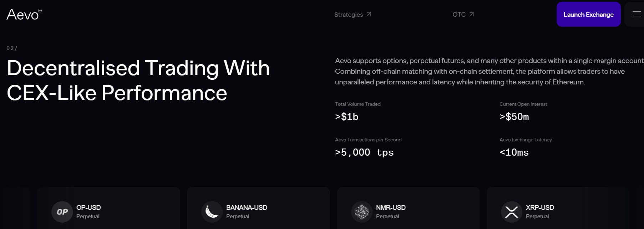Click the banana token icon
The image size is (644, 229).
212,212
